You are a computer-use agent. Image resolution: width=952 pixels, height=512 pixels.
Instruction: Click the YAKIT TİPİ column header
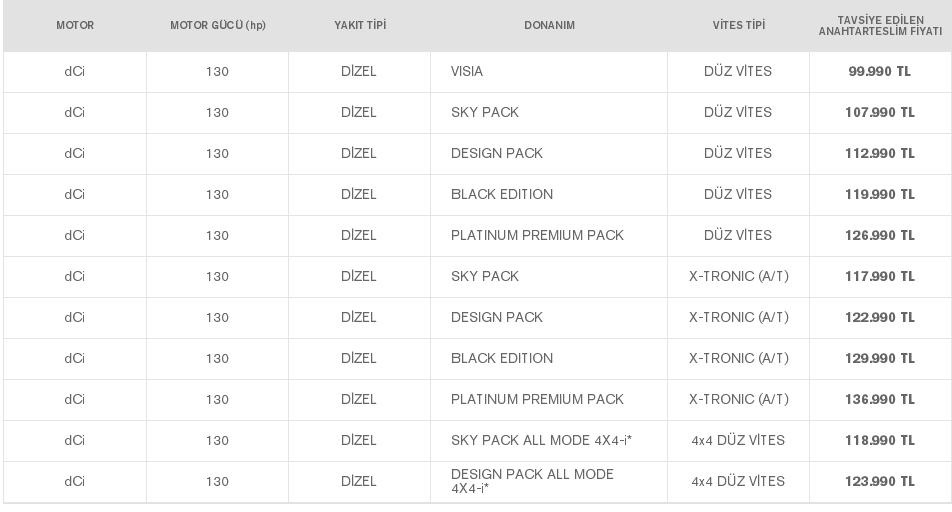(x=360, y=26)
